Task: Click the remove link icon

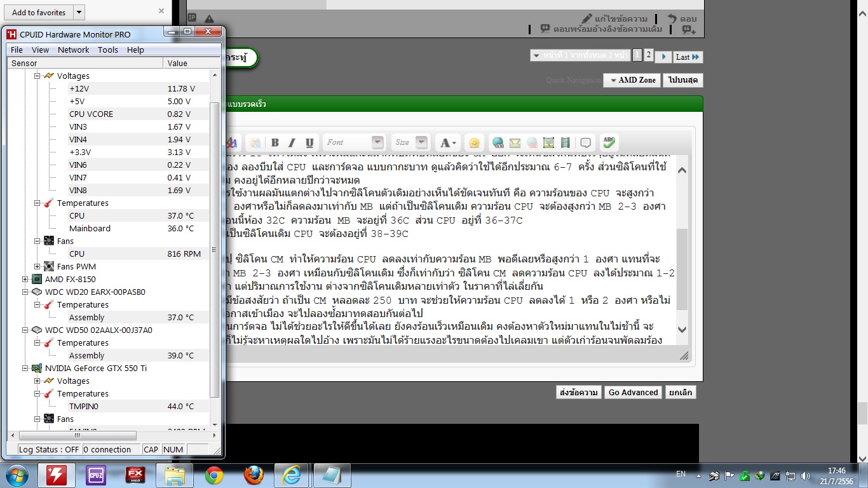Action: (x=532, y=142)
